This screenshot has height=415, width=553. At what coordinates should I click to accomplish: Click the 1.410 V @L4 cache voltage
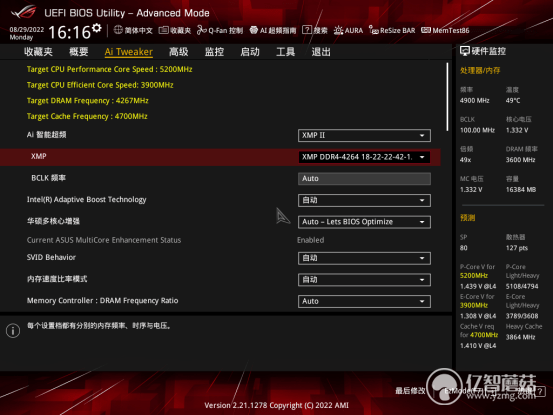tap(478, 346)
